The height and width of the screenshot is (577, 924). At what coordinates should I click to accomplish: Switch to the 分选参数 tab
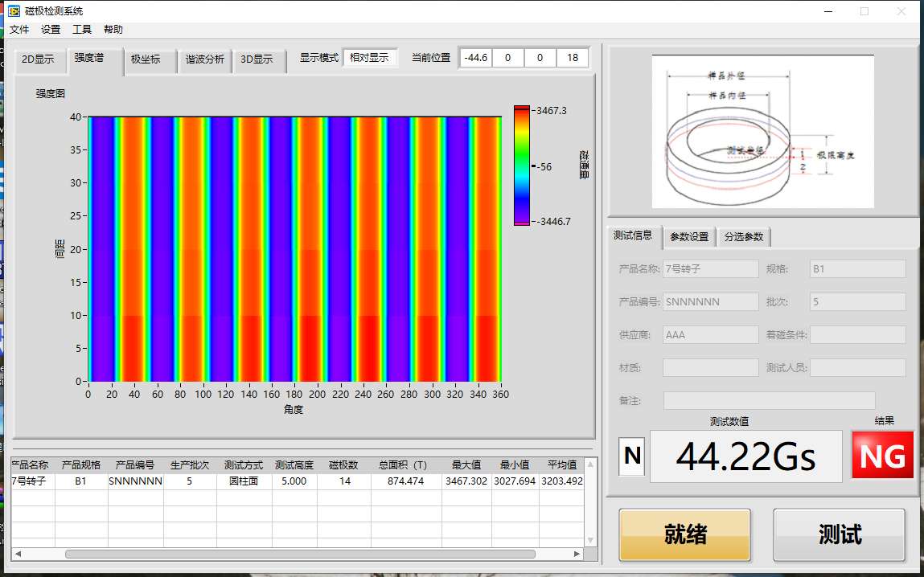click(742, 236)
